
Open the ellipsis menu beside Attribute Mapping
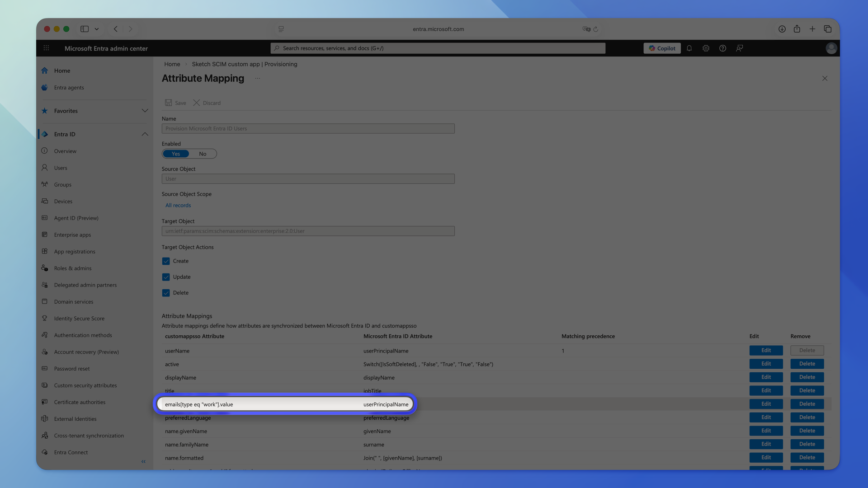[257, 78]
